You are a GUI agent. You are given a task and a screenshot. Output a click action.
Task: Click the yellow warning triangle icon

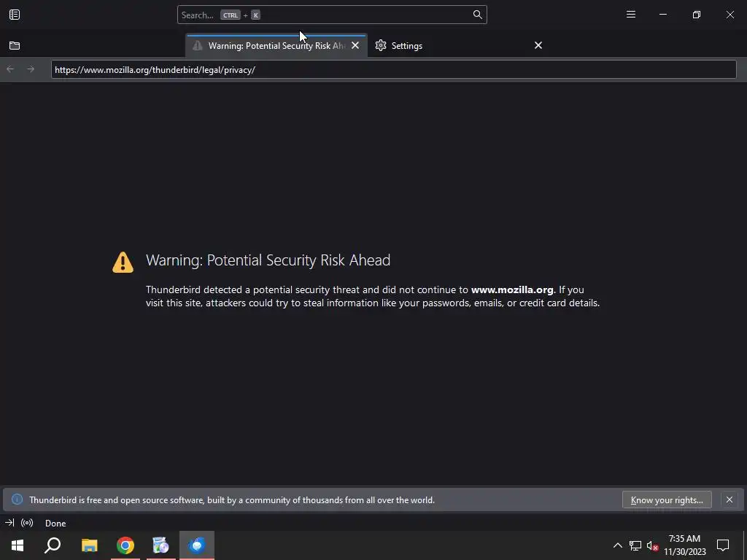coord(123,262)
